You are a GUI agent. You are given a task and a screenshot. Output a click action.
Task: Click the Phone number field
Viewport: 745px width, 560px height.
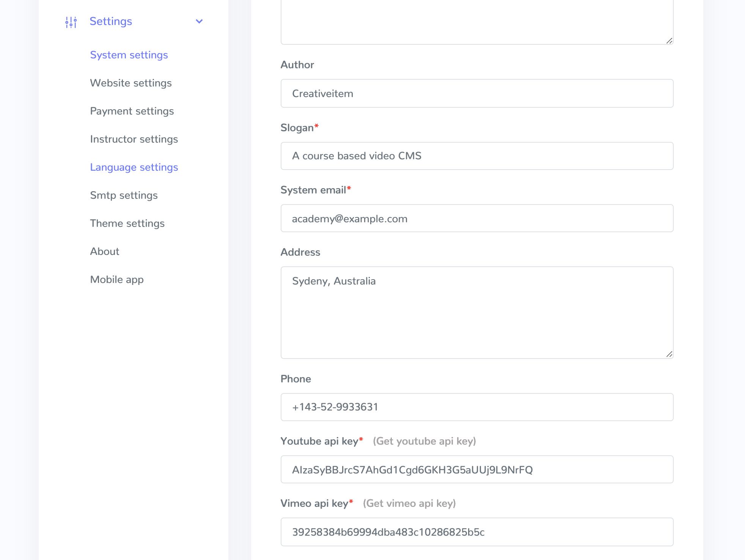click(477, 407)
